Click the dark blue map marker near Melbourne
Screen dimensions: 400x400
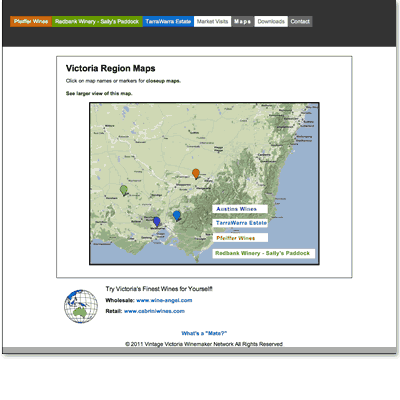157,222
